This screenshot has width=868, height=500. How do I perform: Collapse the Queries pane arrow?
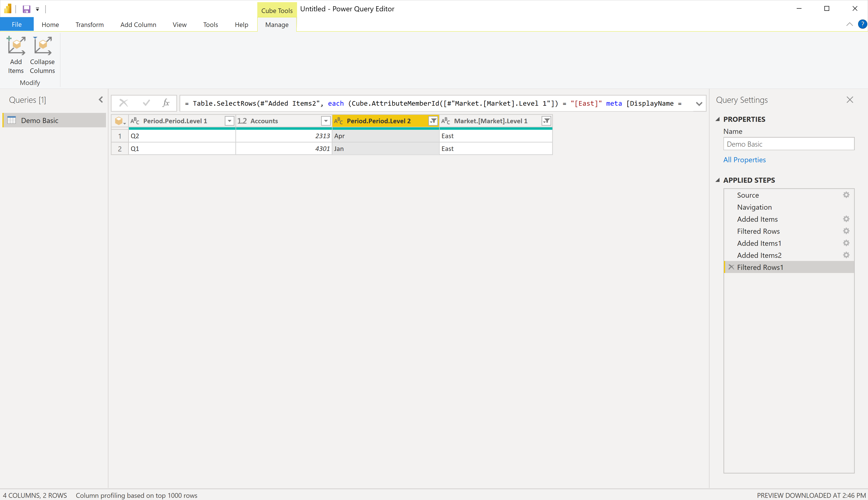click(x=101, y=100)
